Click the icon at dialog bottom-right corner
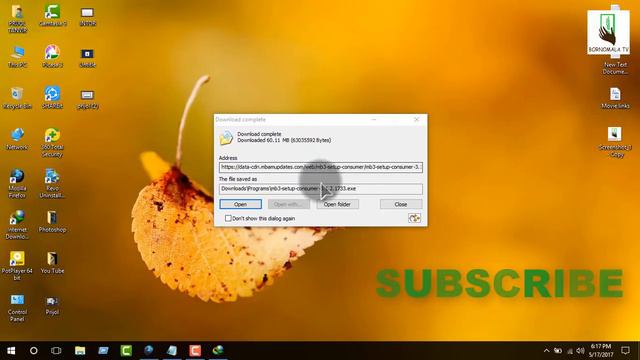The width and height of the screenshot is (640, 360). click(x=414, y=218)
